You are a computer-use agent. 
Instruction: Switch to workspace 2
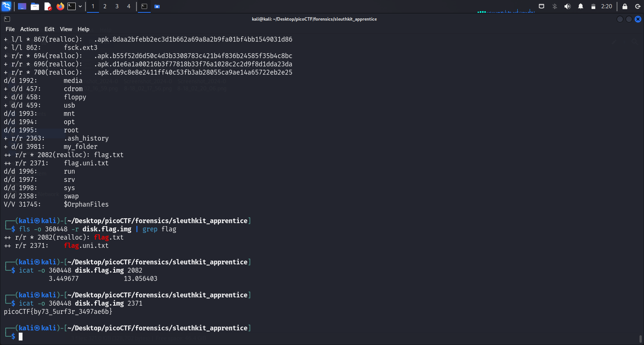coord(105,6)
